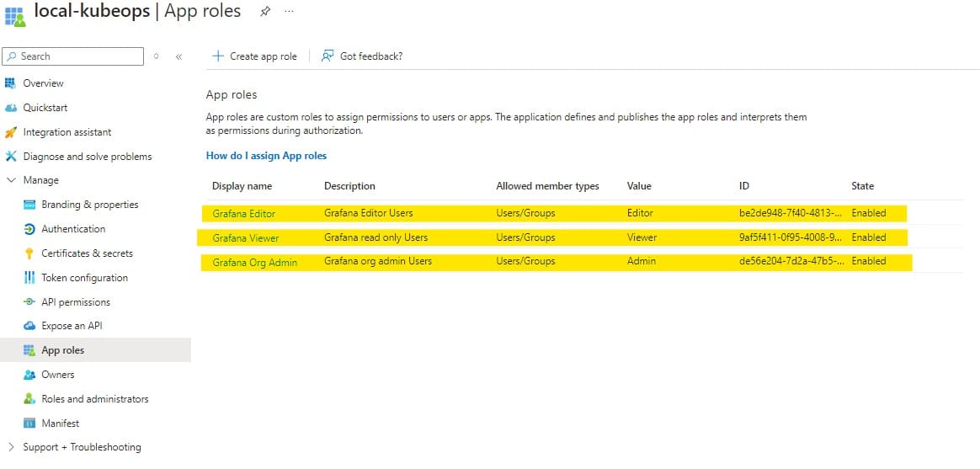Select Expose an API
The height and width of the screenshot is (469, 980).
click(x=72, y=326)
